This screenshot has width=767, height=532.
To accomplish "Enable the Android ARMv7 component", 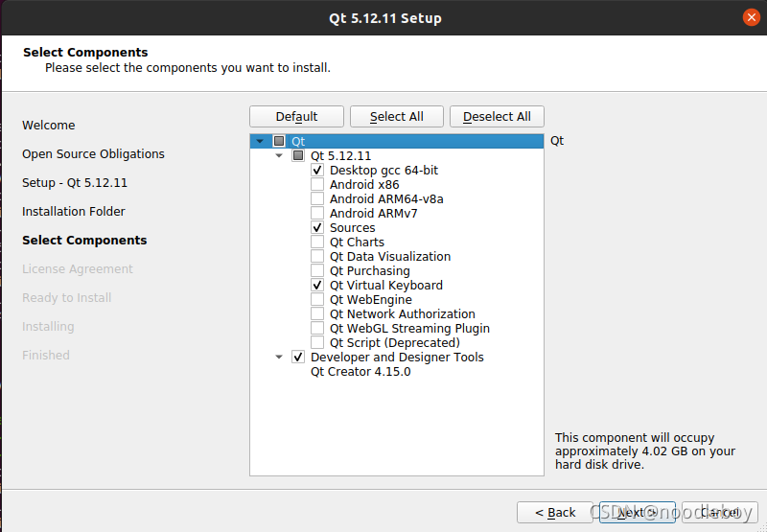I will (317, 213).
